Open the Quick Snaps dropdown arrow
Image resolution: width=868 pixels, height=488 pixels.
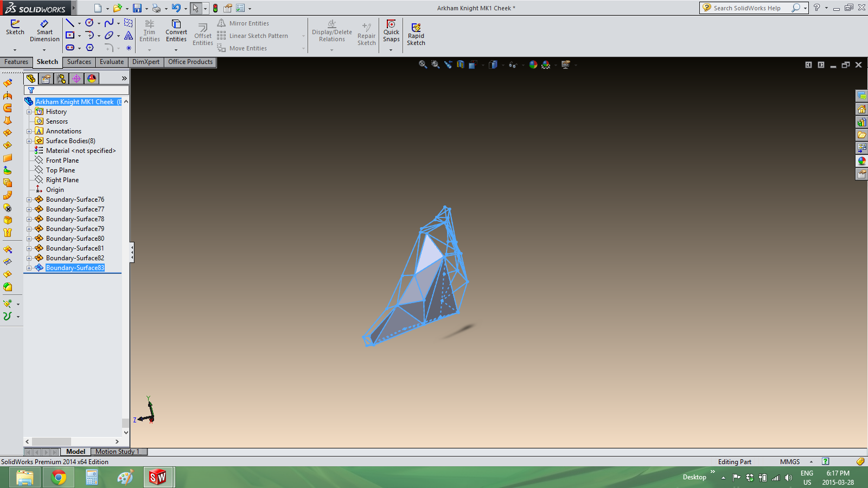[x=391, y=50]
